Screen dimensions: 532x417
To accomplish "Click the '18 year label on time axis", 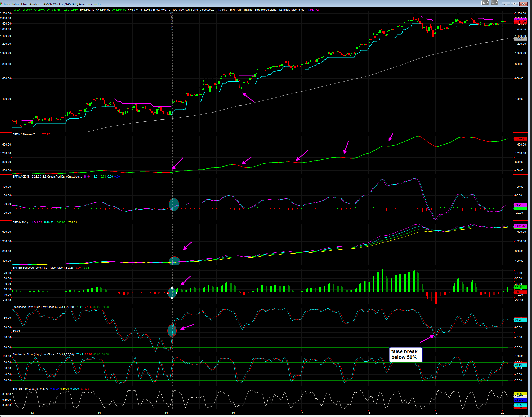I will (x=368, y=412).
